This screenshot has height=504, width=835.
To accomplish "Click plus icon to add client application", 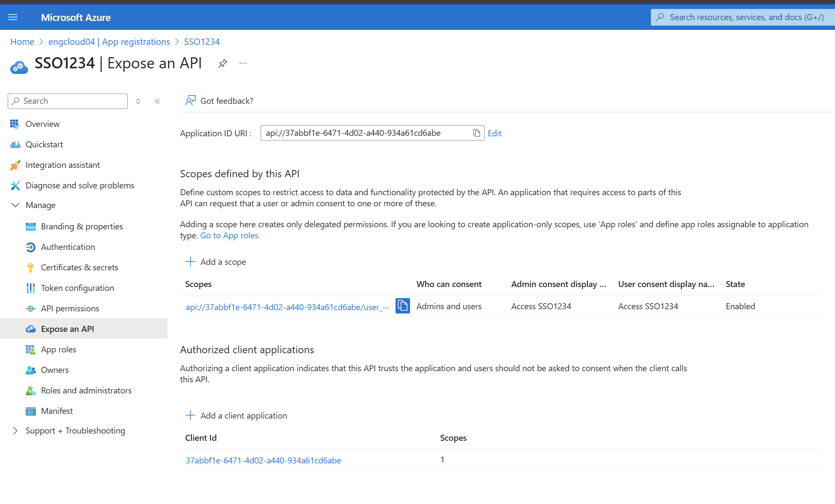I will pyautogui.click(x=190, y=415).
